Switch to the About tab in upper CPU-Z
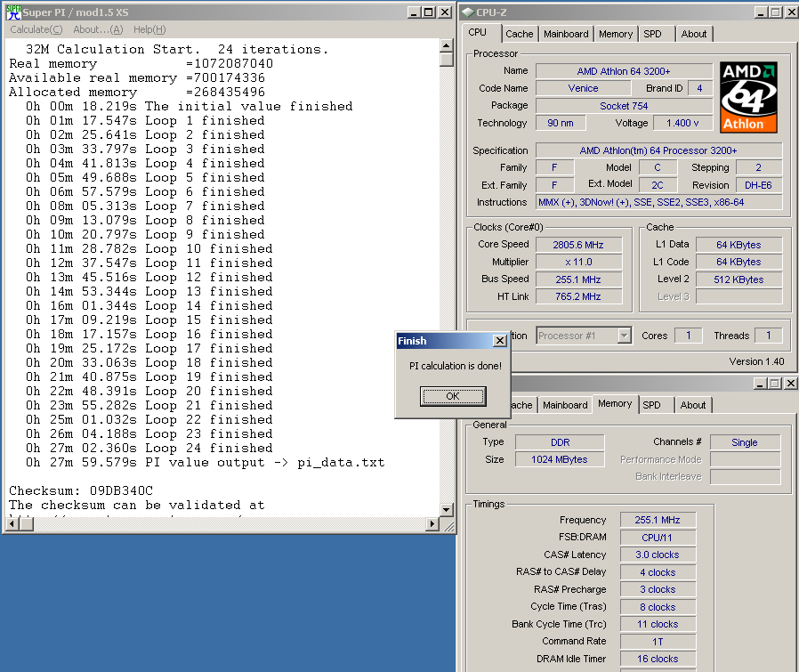Image resolution: width=799 pixels, height=672 pixels. tap(693, 34)
